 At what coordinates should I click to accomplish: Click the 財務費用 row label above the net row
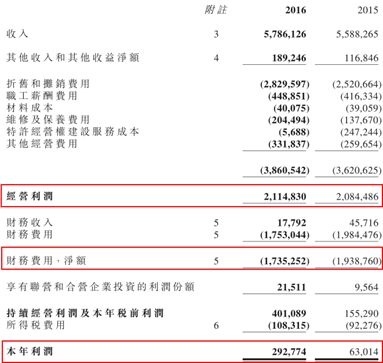point(29,234)
